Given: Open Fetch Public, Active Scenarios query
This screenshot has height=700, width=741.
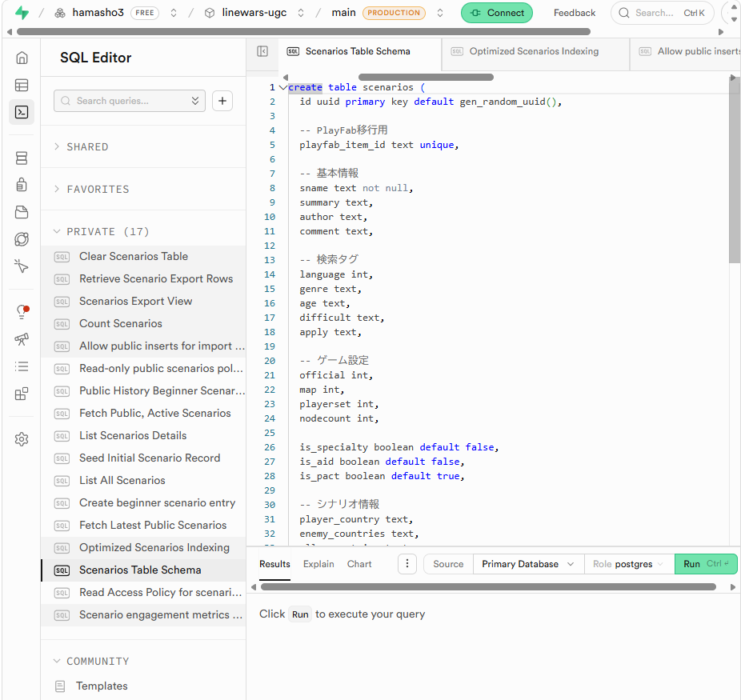Looking at the screenshot, I should [x=143, y=414].
